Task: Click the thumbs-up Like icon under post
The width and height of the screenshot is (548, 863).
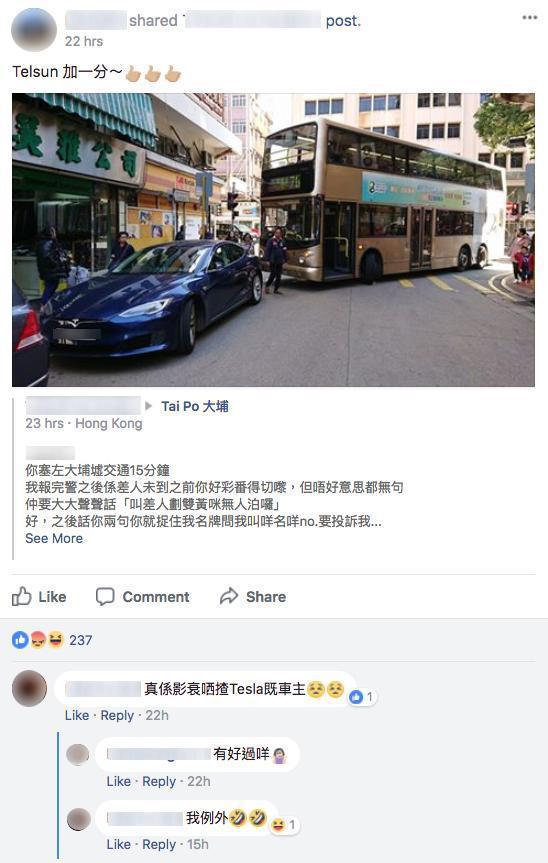Action: click(x=21, y=596)
